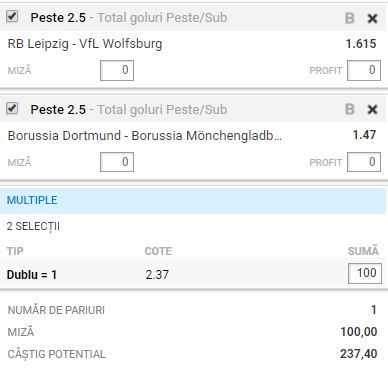388x370 pixels.
Task: Click the Câștig potențial amount 237,40
Action: click(x=359, y=354)
